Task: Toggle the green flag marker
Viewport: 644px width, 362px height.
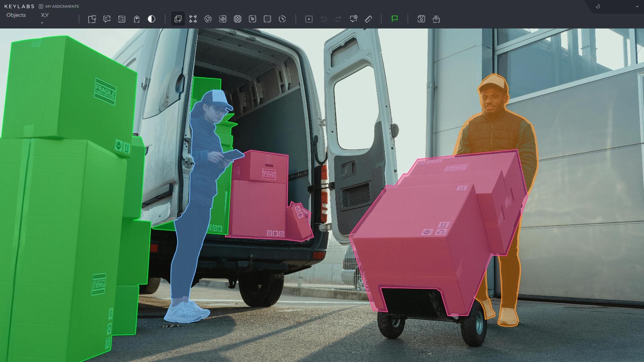Action: 395,19
